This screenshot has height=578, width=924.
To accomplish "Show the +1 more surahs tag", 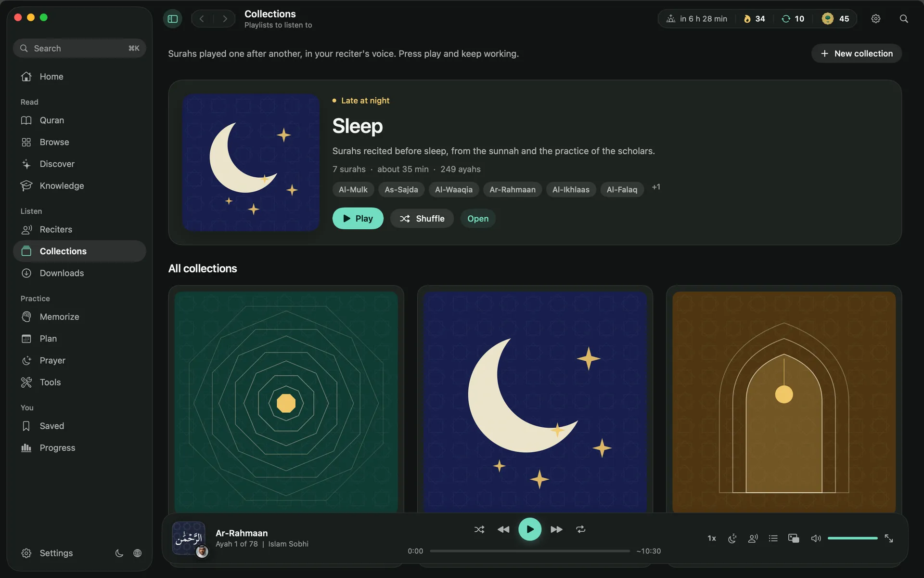I will tap(656, 187).
